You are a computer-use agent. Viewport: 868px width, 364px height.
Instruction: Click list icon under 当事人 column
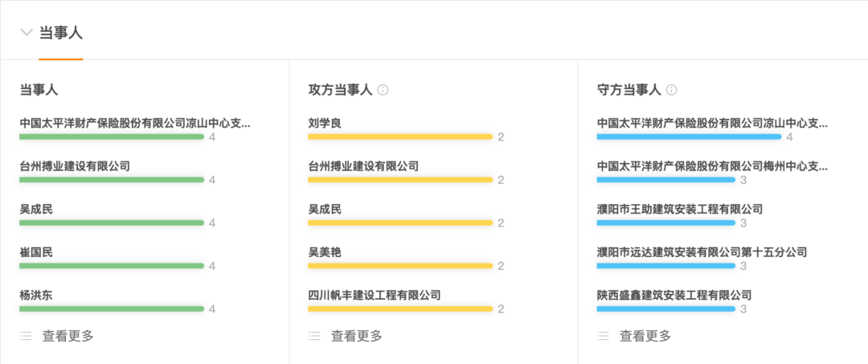click(26, 336)
